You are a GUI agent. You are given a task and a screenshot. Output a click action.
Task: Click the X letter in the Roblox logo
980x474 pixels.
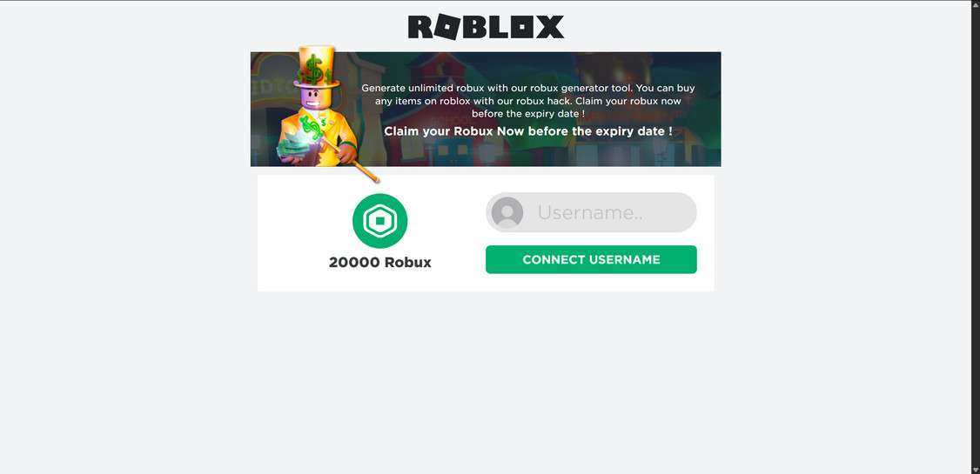[550, 27]
